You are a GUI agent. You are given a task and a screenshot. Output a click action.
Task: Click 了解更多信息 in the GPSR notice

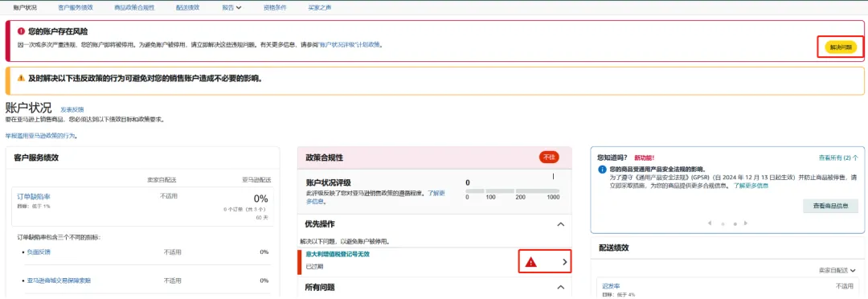click(751, 186)
